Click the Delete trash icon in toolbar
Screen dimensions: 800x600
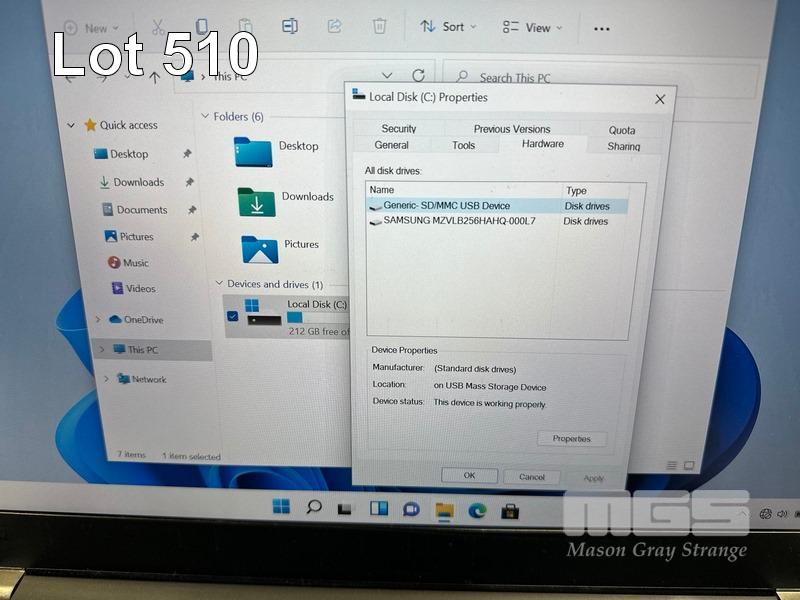pos(380,26)
